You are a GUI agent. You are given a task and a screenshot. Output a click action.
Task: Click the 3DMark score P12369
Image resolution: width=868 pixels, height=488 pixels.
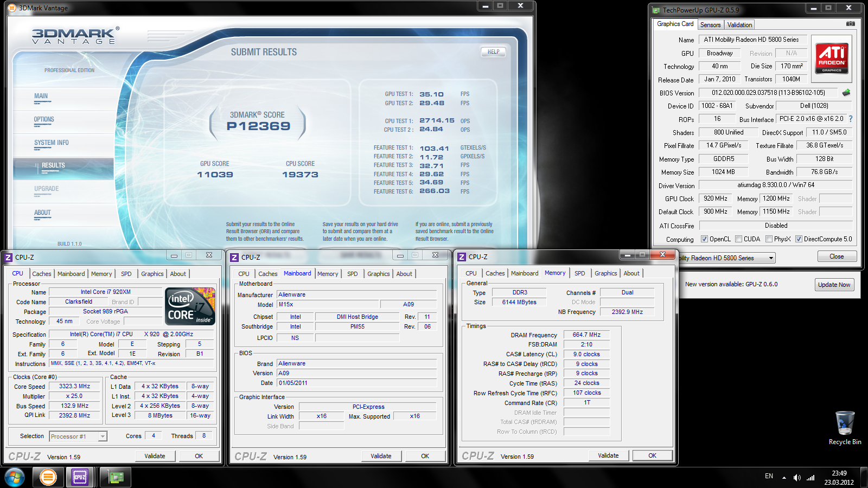coord(258,126)
